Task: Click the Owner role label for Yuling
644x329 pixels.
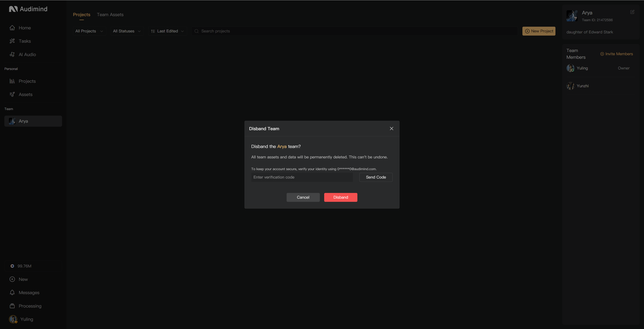Action: [624, 68]
